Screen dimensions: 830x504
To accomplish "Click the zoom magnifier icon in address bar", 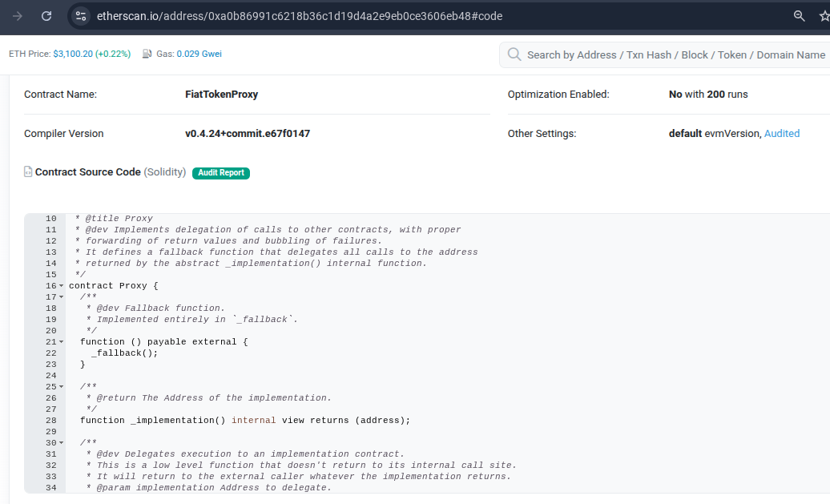I will 800,16.
